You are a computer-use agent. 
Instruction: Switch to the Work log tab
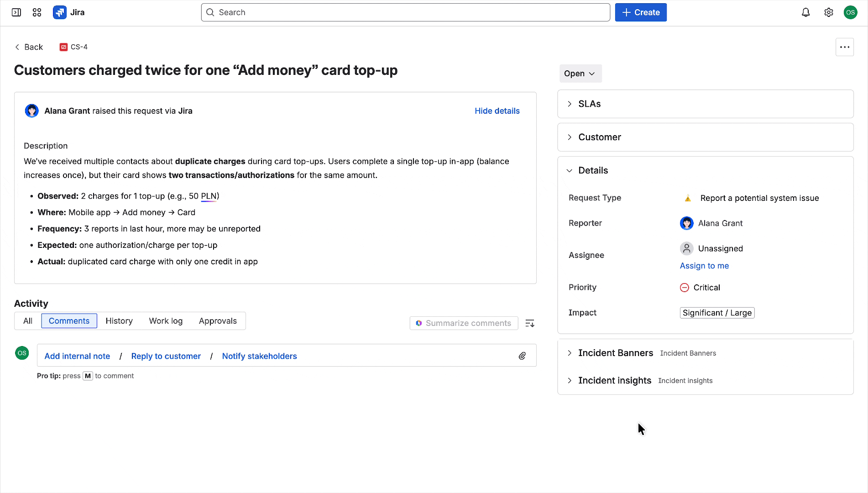point(166,321)
